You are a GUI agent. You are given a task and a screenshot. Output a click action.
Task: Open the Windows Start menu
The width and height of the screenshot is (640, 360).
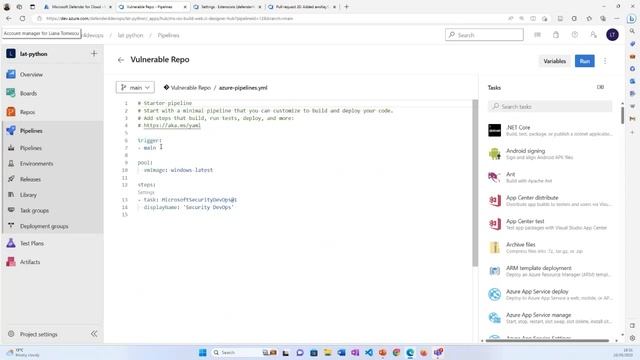tap(202, 353)
